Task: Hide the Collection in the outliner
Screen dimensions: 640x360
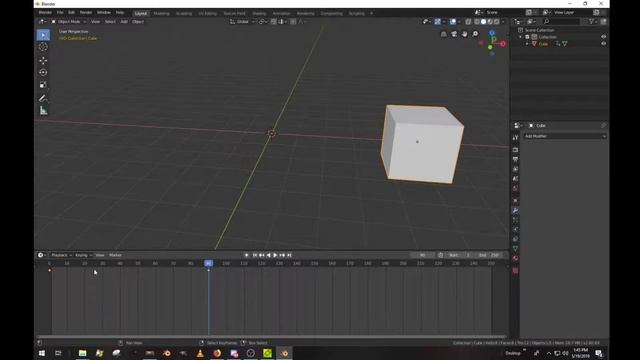Action: coord(603,37)
